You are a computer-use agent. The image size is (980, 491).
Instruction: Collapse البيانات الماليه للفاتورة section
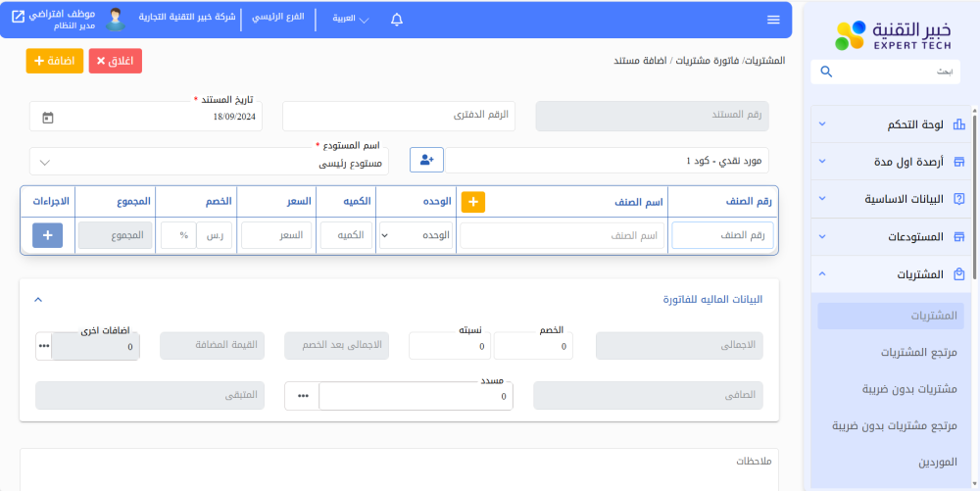(38, 300)
